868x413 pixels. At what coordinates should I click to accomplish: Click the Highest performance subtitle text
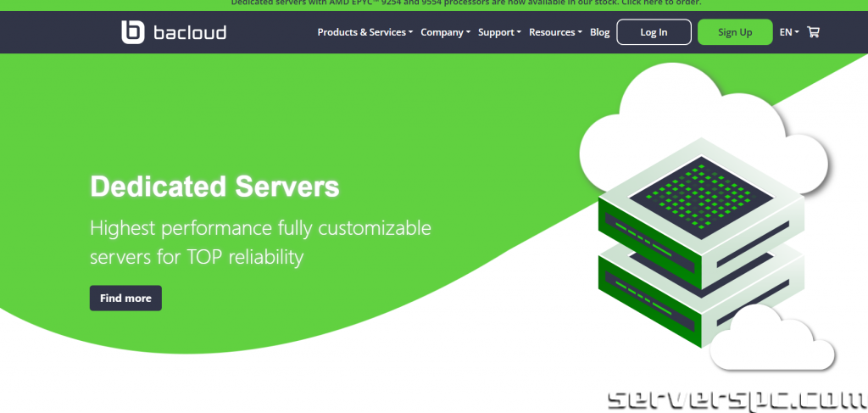260,242
